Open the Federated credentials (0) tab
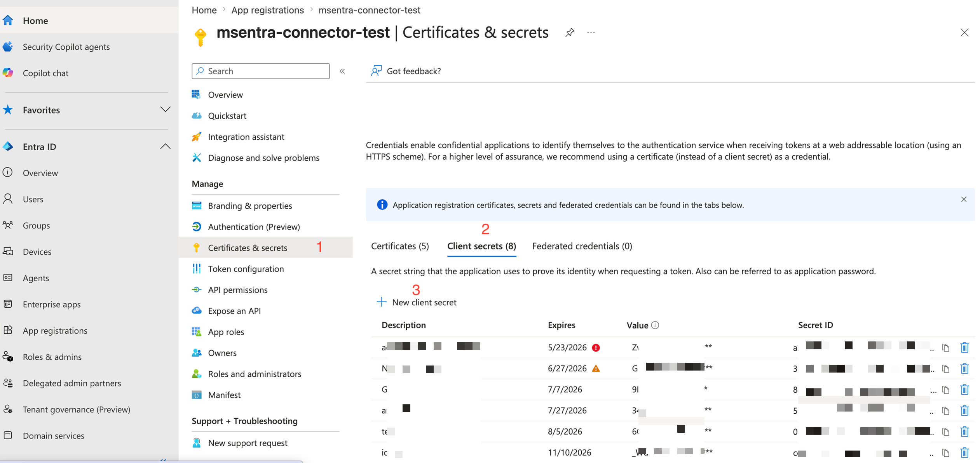The height and width of the screenshot is (463, 980). point(582,246)
